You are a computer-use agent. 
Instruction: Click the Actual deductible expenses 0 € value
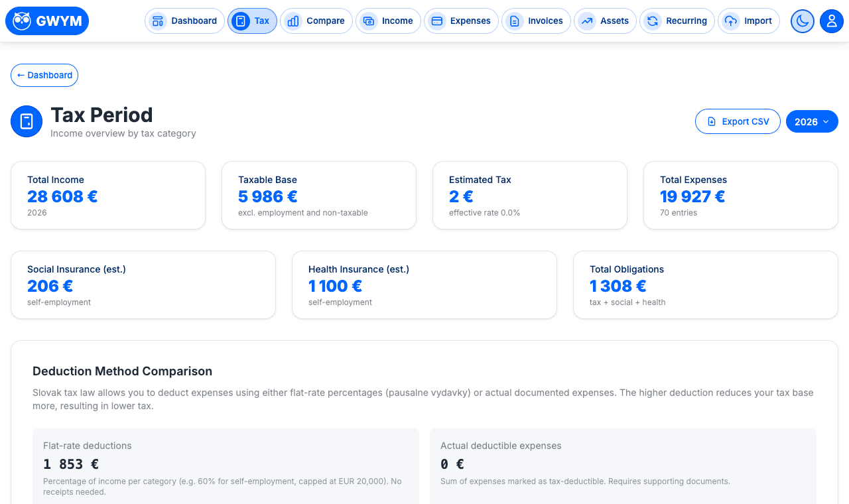[452, 464]
